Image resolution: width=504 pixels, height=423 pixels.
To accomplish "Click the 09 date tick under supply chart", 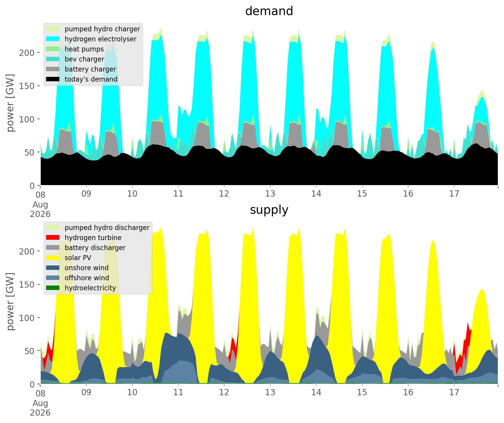I will click(x=86, y=393).
